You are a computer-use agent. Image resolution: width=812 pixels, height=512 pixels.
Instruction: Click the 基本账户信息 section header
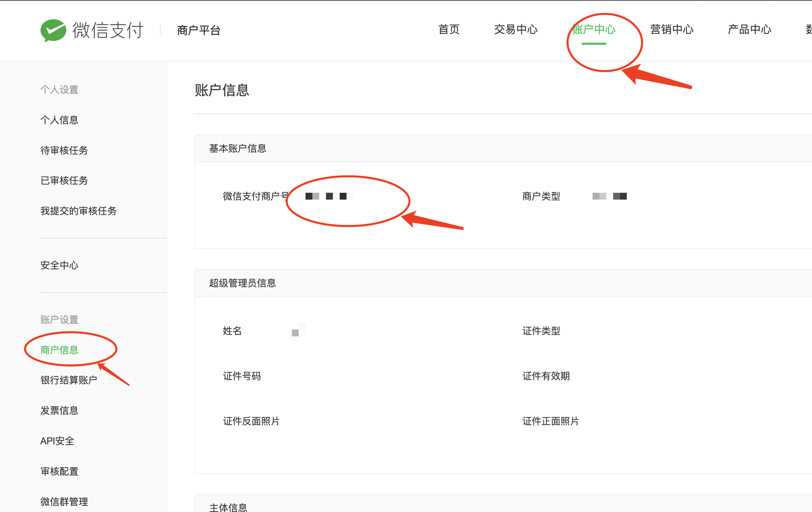click(238, 148)
